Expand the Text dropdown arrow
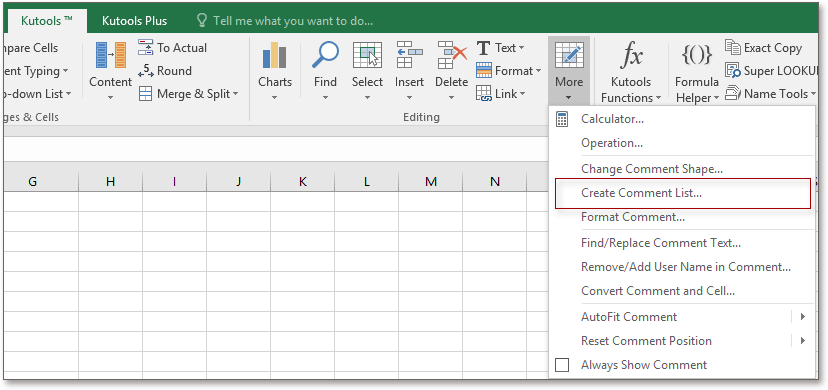This screenshot has width=828, height=390. point(522,48)
